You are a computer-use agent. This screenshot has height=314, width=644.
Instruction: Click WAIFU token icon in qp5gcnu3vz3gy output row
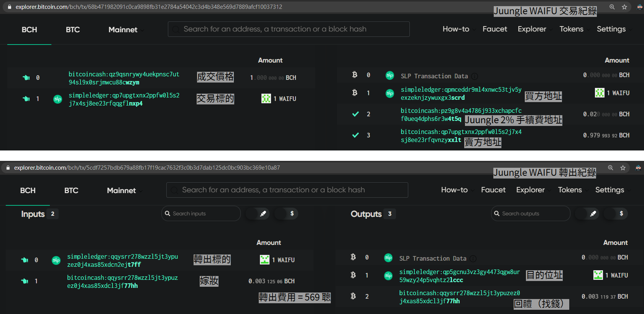point(598,275)
